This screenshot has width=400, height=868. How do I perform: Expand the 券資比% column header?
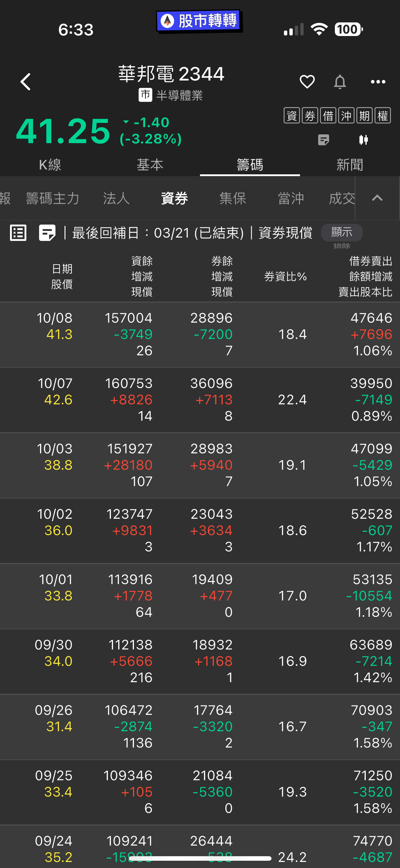(x=285, y=277)
